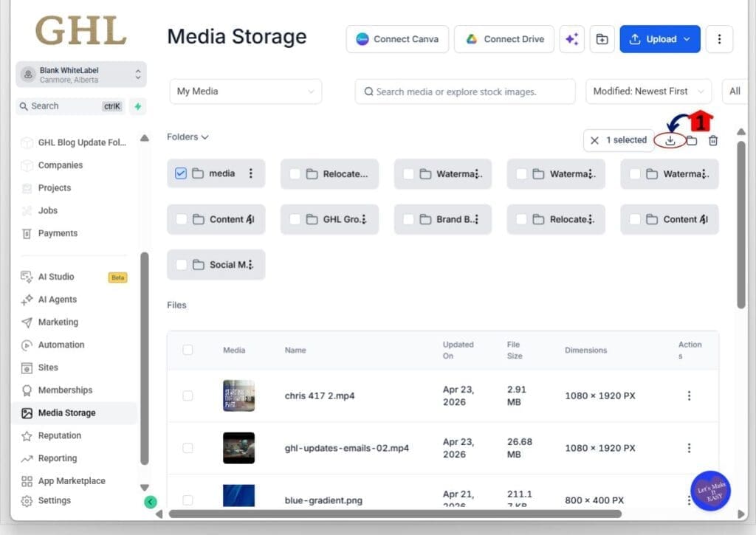Go to Reputation in the sidebar
The height and width of the screenshot is (535, 756).
[x=59, y=435]
